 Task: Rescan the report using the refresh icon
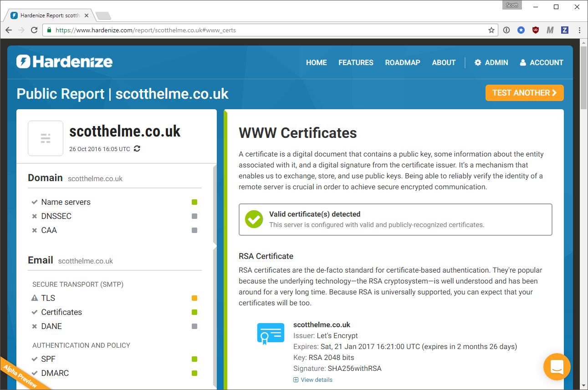click(136, 148)
